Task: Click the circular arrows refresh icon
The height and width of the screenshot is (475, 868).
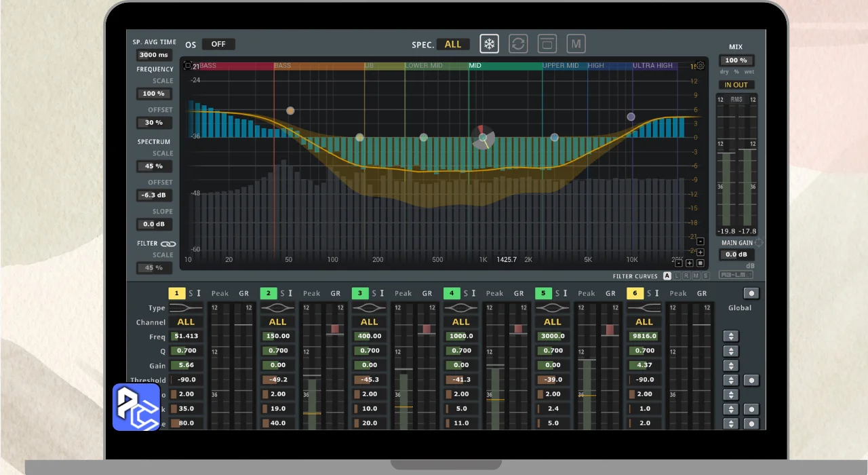Action: pos(518,44)
